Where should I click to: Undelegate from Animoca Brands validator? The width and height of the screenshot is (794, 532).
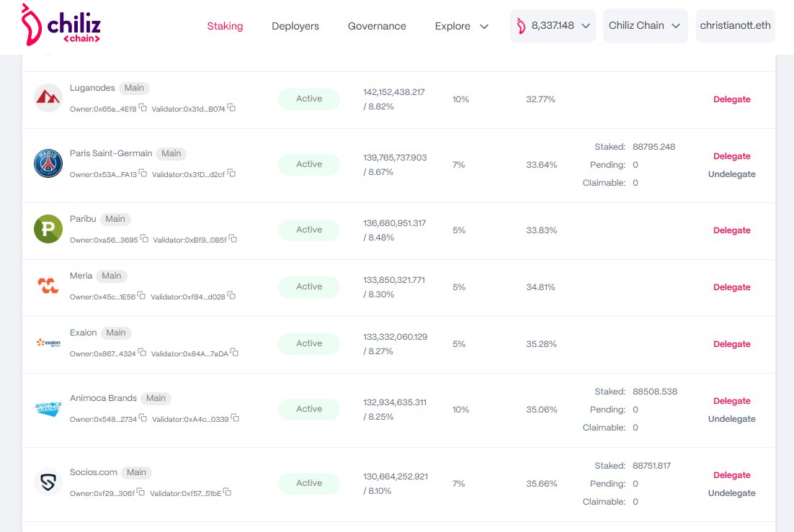732,419
